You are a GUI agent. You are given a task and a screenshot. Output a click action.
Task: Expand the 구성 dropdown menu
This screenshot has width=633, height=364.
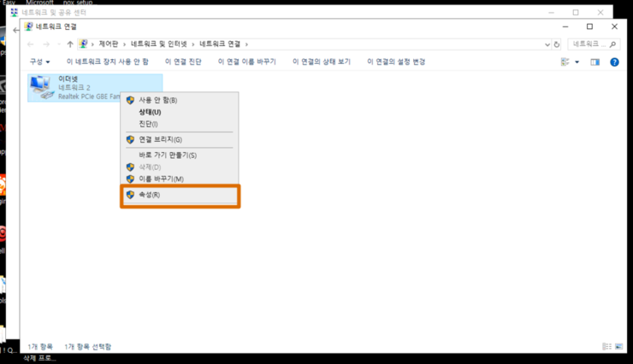pos(40,62)
